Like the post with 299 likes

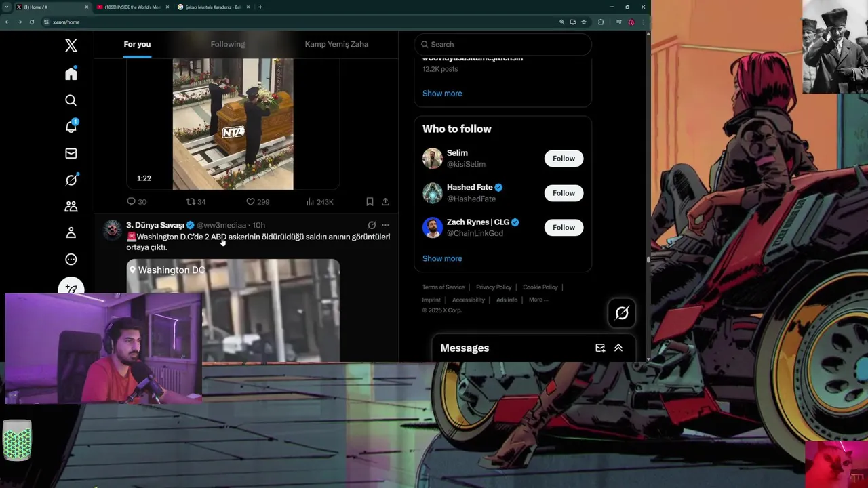click(x=257, y=201)
